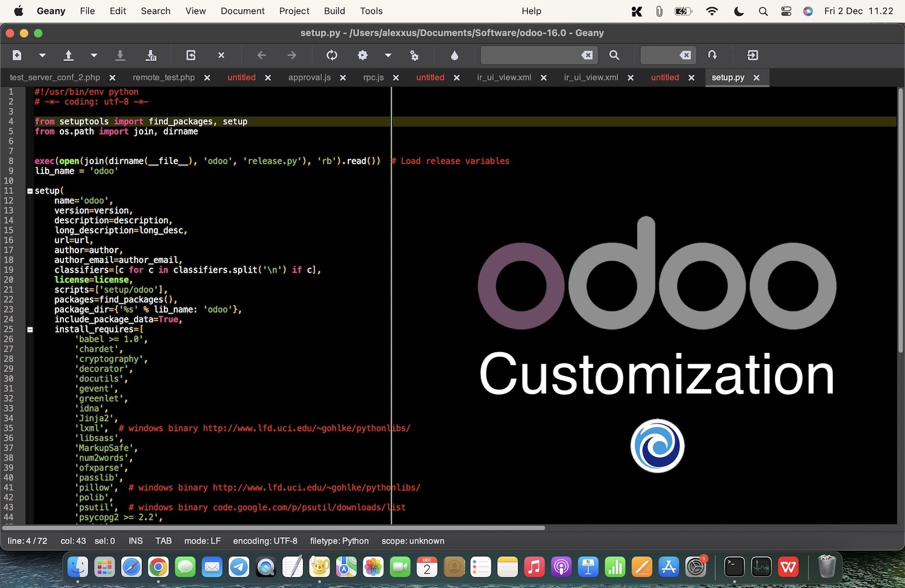This screenshot has height=588, width=905.
Task: Build the current file gear icon
Action: click(363, 55)
